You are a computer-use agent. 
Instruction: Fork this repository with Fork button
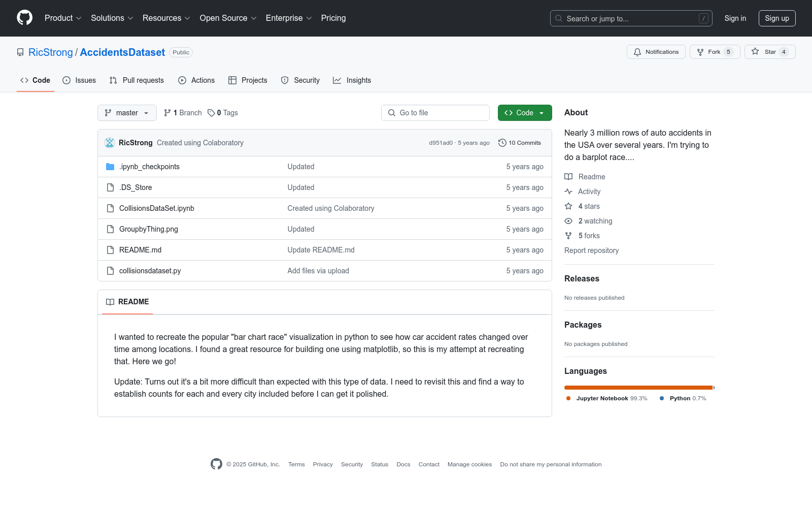pos(715,52)
